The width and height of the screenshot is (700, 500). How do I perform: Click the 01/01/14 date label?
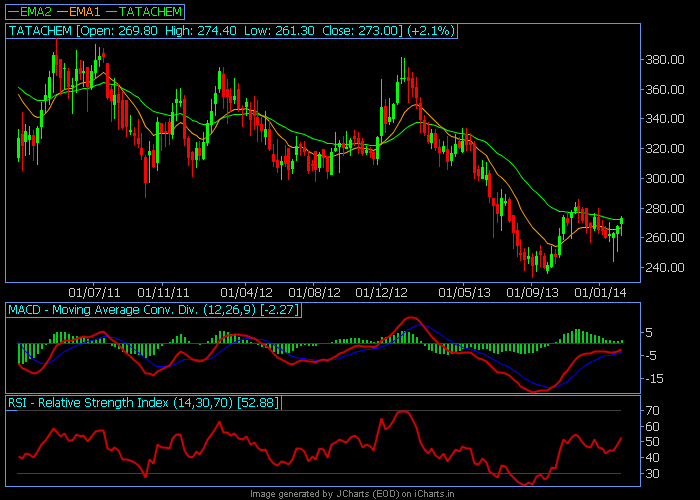point(600,293)
